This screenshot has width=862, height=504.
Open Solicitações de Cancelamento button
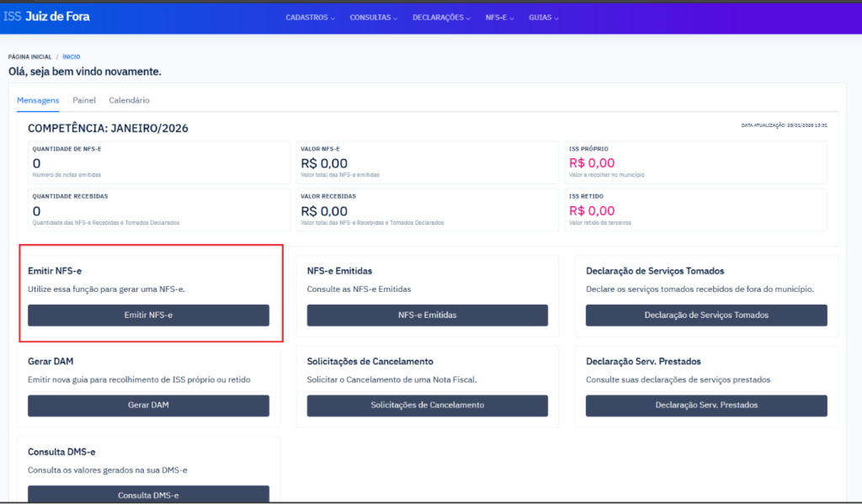[427, 405]
